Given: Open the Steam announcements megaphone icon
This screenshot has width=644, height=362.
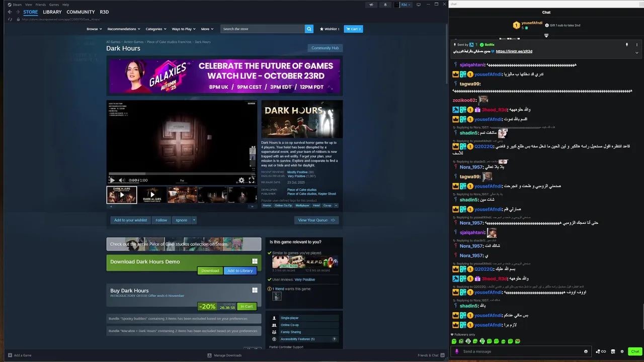Looking at the screenshot, I should (371, 5).
